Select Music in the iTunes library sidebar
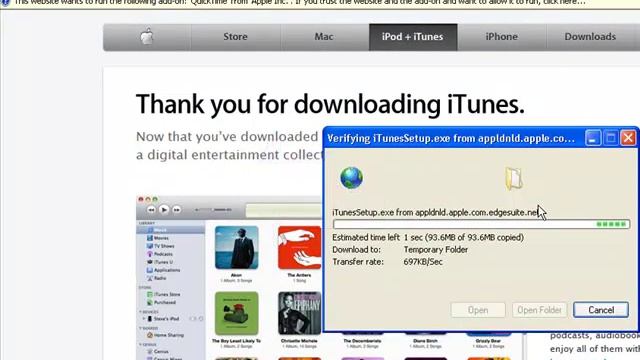Screen dimensions: 640x360 point(171,230)
